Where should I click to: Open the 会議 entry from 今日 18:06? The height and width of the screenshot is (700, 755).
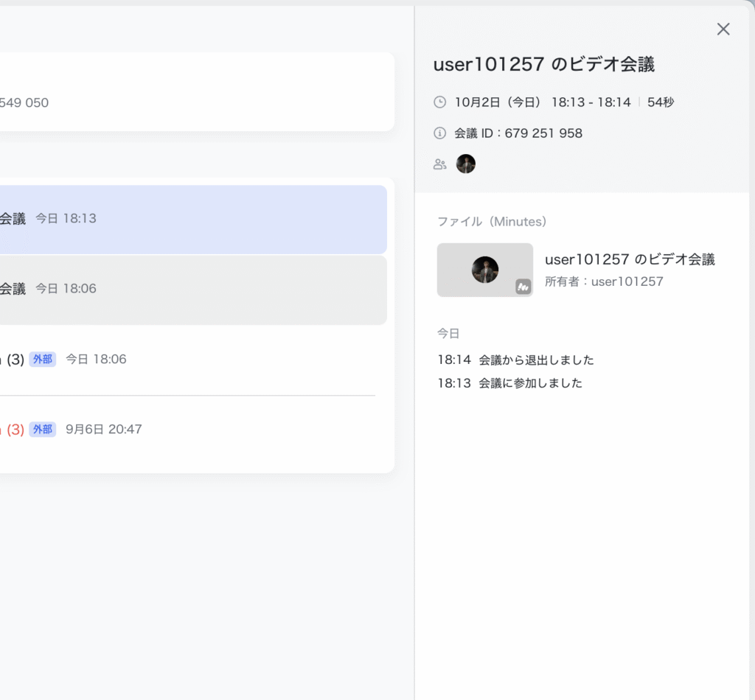192,289
